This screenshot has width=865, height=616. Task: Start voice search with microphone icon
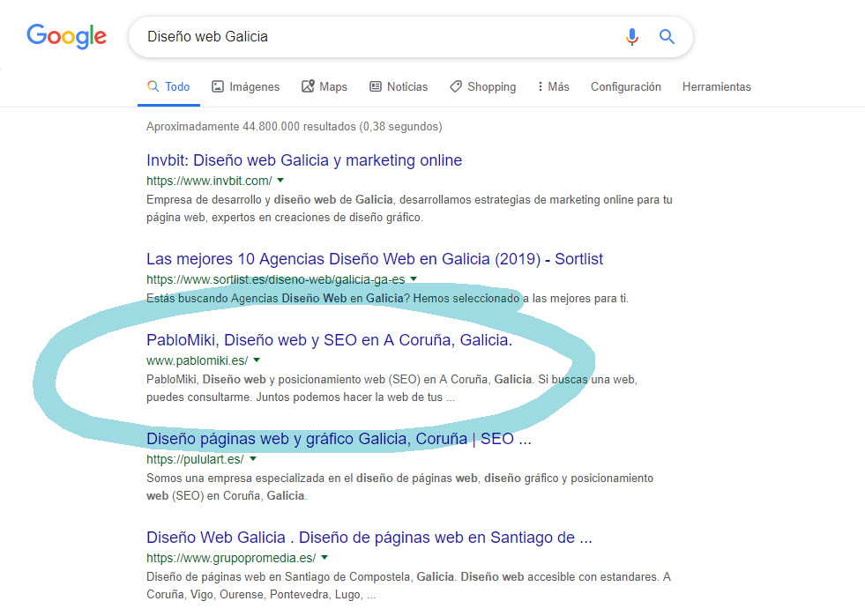click(x=632, y=37)
